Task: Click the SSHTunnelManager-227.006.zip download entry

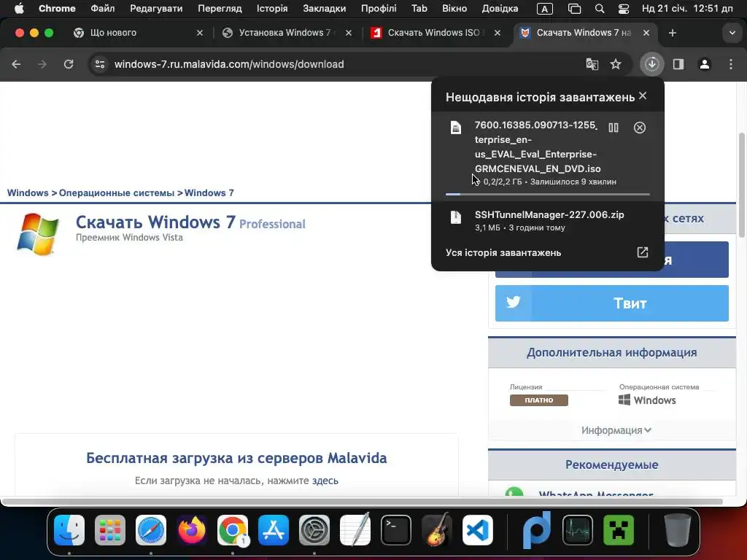Action: [548, 220]
